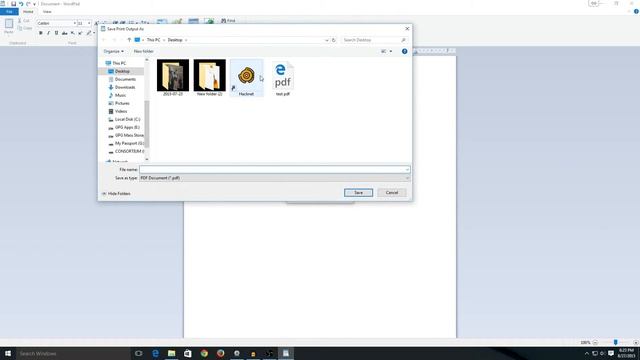This screenshot has height=360, width=640.
Task: Open Task View from the taskbar
Action: (x=139, y=353)
